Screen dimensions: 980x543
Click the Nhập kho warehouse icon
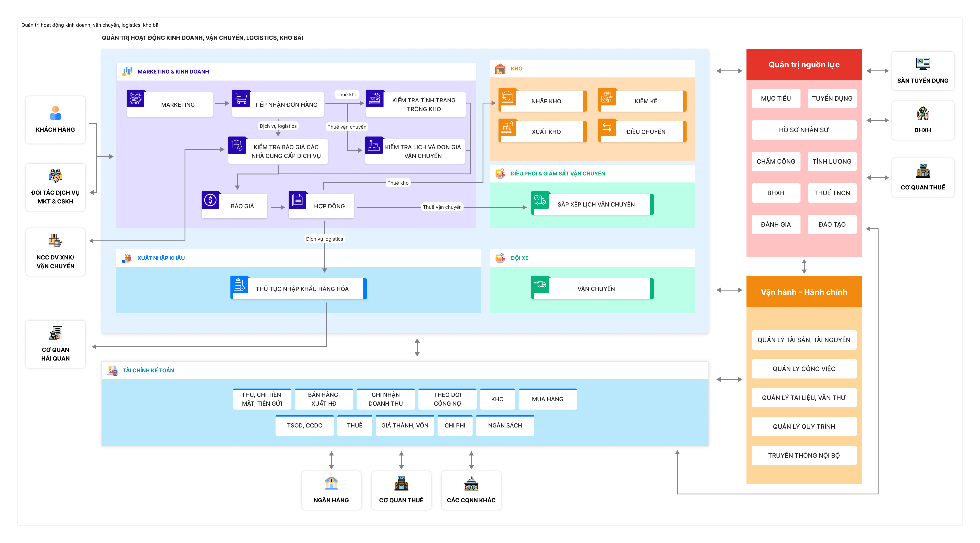pyautogui.click(x=507, y=97)
